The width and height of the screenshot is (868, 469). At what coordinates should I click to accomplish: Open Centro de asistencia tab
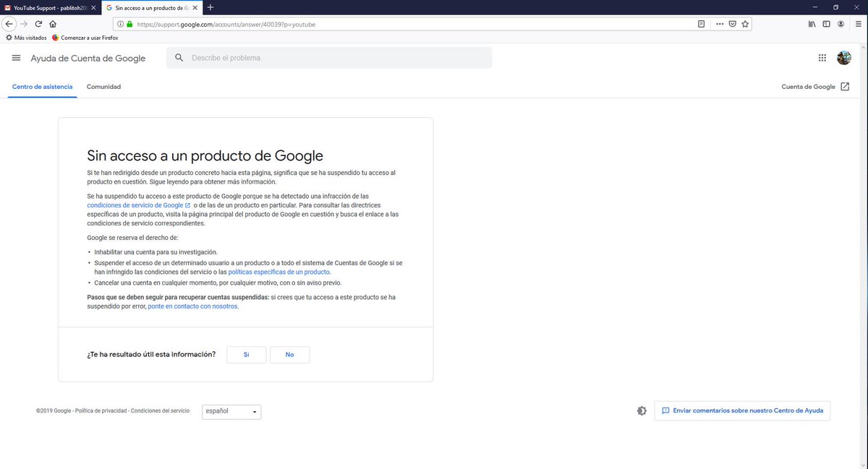[43, 87]
